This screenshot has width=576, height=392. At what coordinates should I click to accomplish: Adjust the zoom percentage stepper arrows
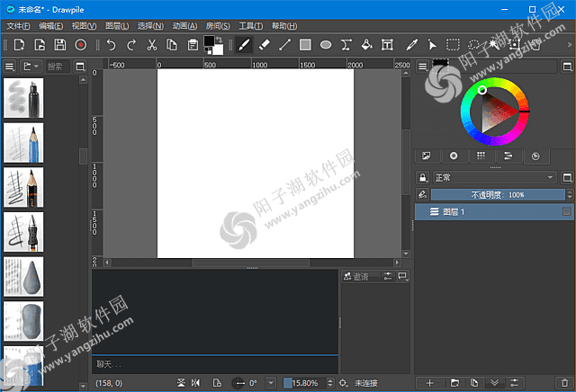pos(330,383)
